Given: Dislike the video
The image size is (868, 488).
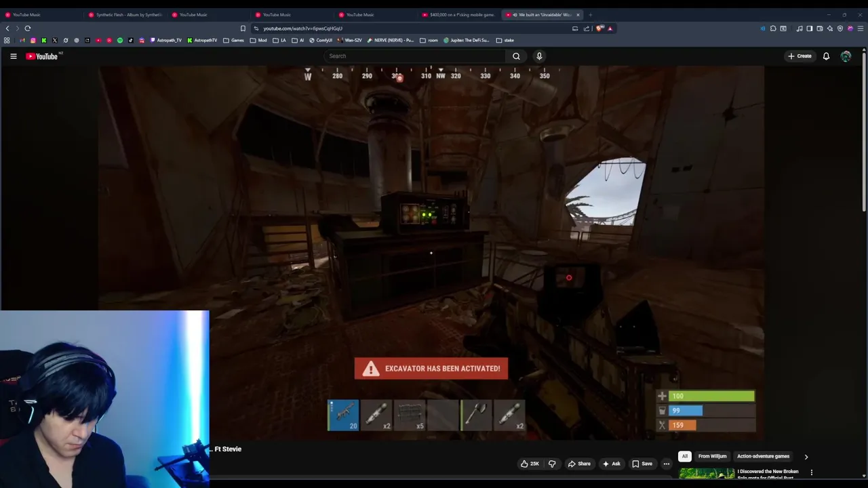Looking at the screenshot, I should coord(552,464).
